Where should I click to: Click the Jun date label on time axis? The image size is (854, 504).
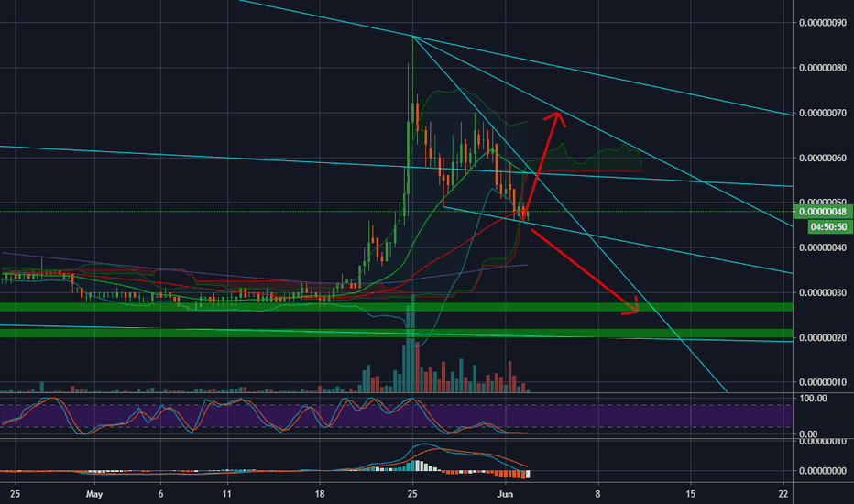pos(506,494)
